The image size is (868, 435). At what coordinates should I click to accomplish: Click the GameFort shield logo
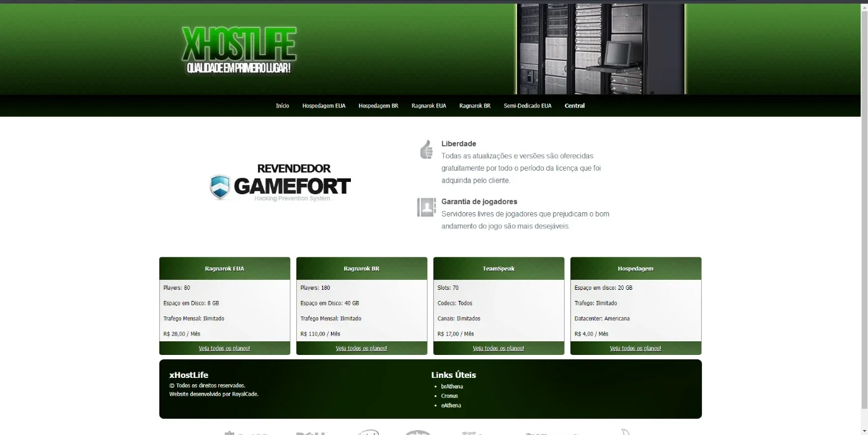220,187
